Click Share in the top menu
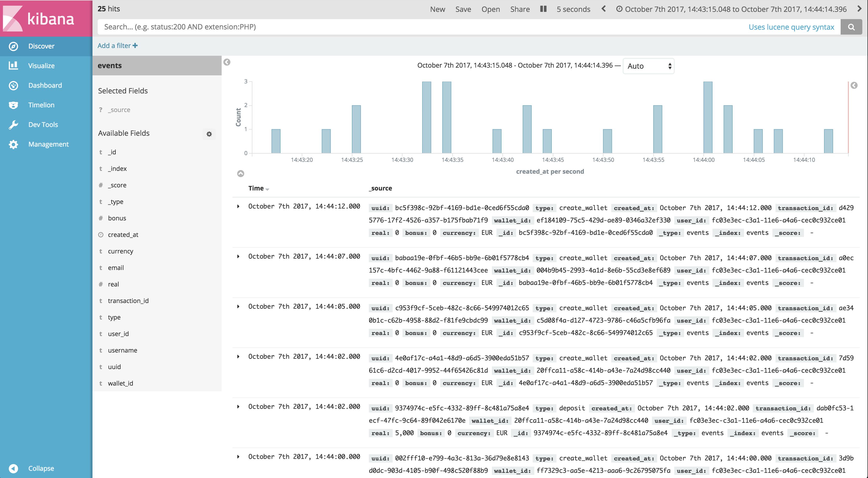Viewport: 868px width, 478px height. 520,10
